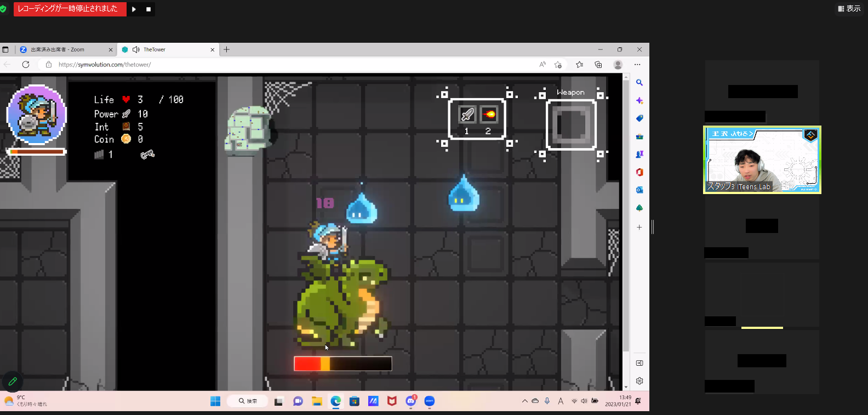The width and height of the screenshot is (868, 415).
Task: Open Microsoft Store from the taskbar
Action: tap(355, 401)
